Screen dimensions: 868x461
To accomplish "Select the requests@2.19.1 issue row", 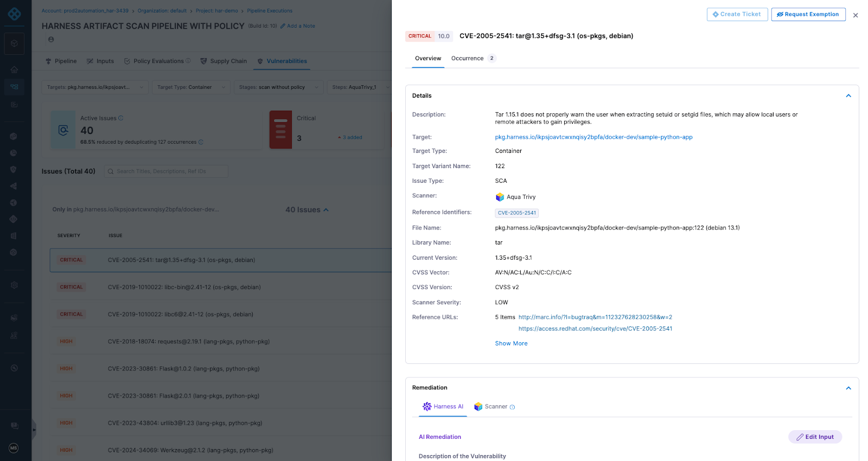I will pos(221,342).
